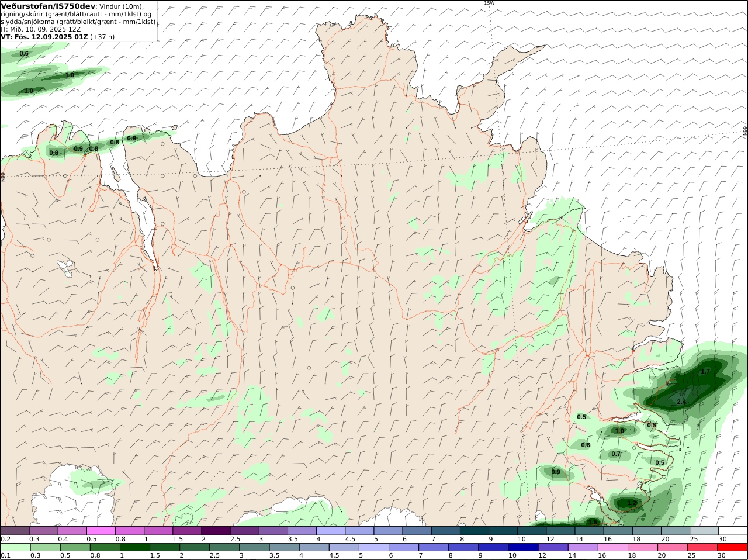
Task: Select the red swatch in the rain scale
Action: click(x=733, y=548)
